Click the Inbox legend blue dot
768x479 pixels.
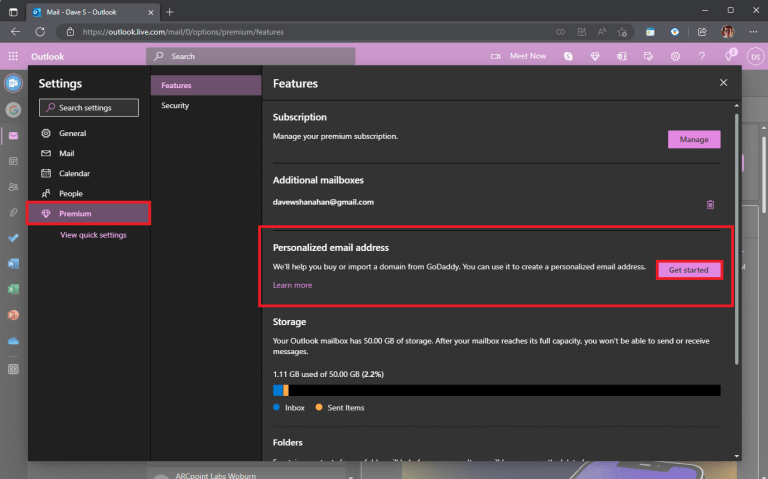[x=276, y=407]
